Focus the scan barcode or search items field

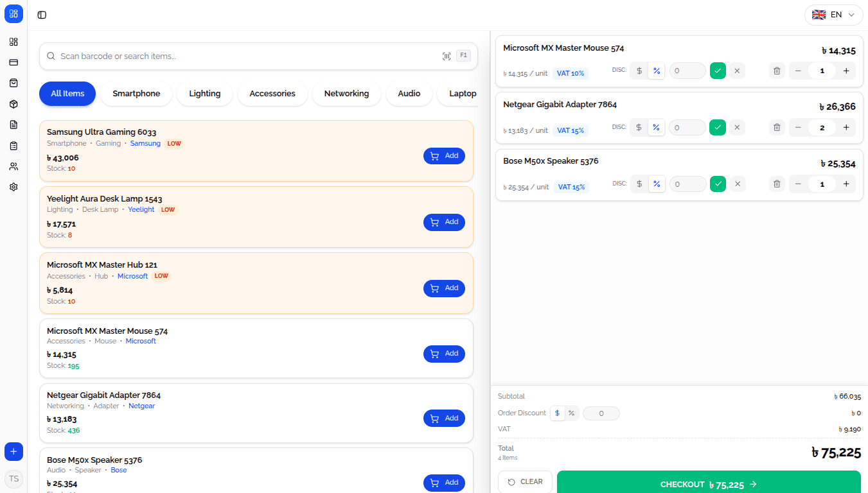point(258,56)
